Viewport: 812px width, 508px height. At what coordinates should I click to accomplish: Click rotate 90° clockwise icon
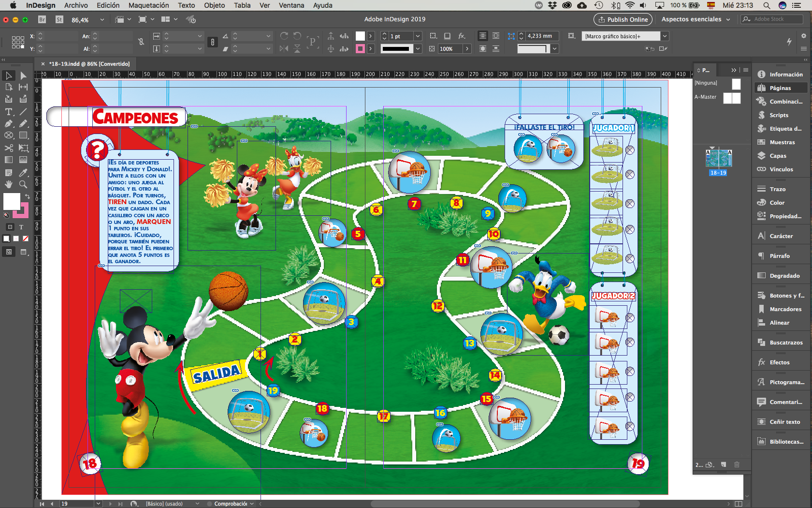[x=284, y=36]
